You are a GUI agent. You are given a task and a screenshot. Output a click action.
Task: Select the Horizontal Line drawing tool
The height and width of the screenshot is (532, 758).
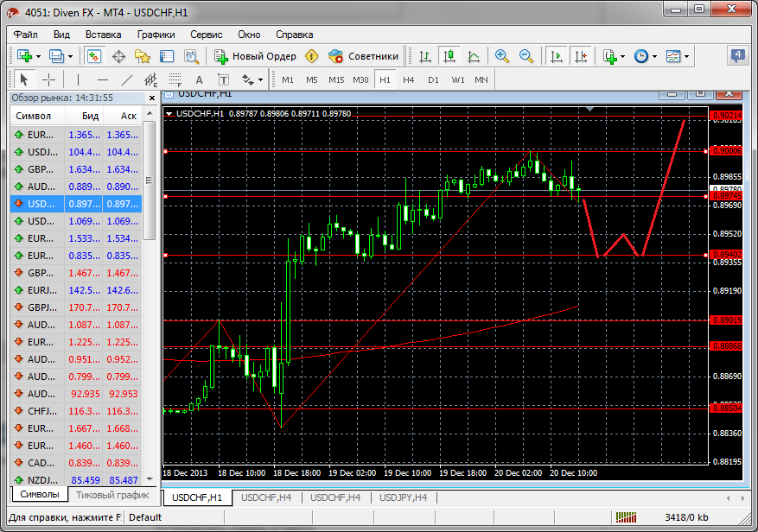pyautogui.click(x=103, y=79)
